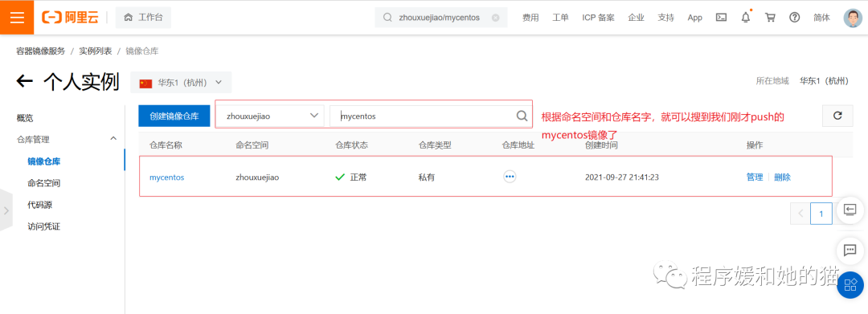Select page 1 in pagination
The height and width of the screenshot is (314, 868).
point(821,213)
